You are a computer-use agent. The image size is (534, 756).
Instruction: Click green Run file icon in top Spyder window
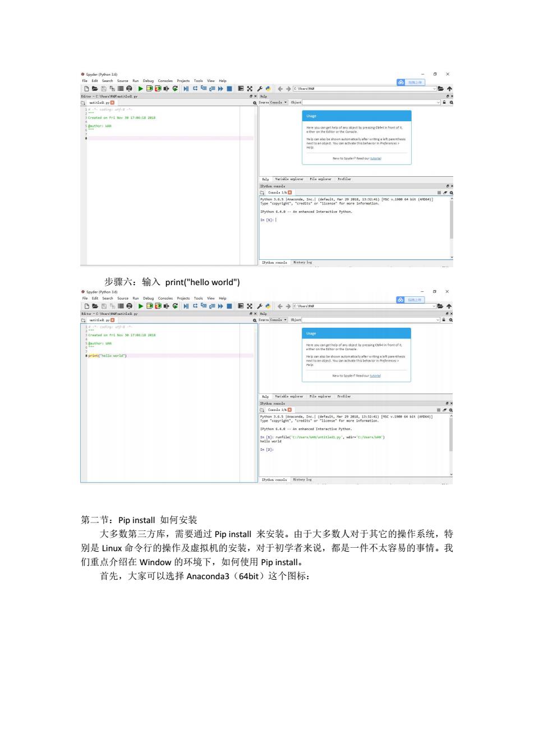[x=141, y=89]
